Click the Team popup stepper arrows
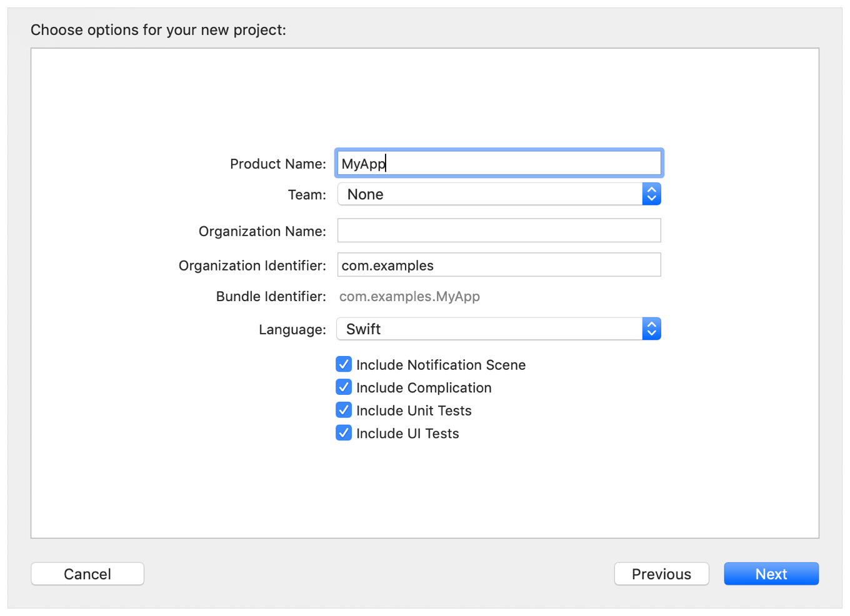 pyautogui.click(x=651, y=194)
